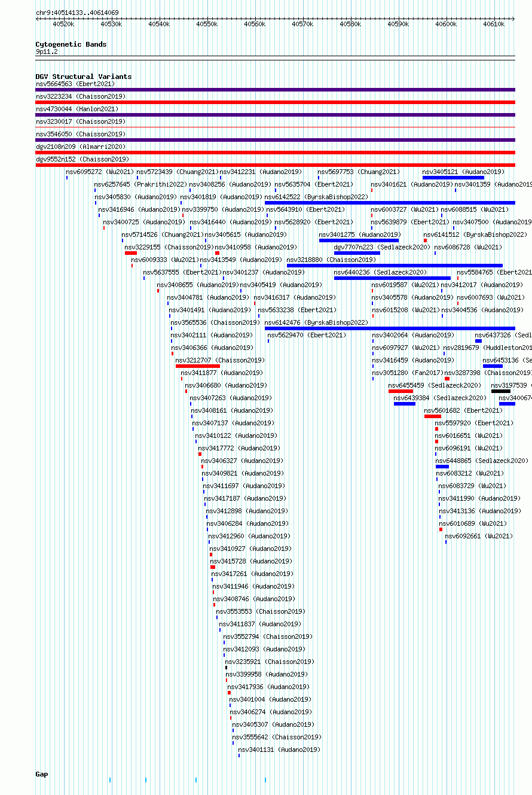Click nsv3412231 (Audano2019) label
Viewport: 532px width, 795px height.
tap(261, 172)
